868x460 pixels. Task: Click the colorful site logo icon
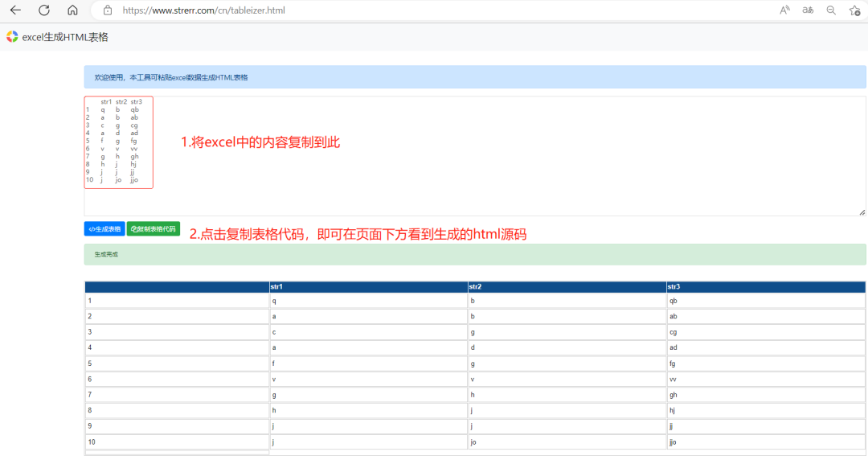click(12, 36)
